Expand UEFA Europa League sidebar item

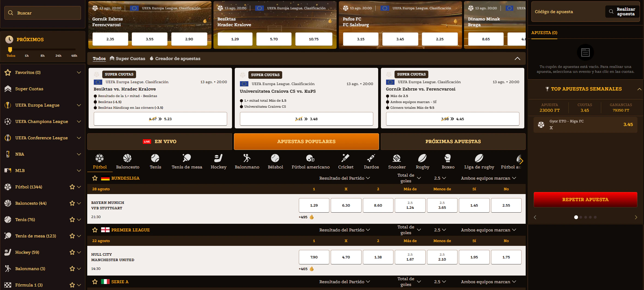pos(79,105)
